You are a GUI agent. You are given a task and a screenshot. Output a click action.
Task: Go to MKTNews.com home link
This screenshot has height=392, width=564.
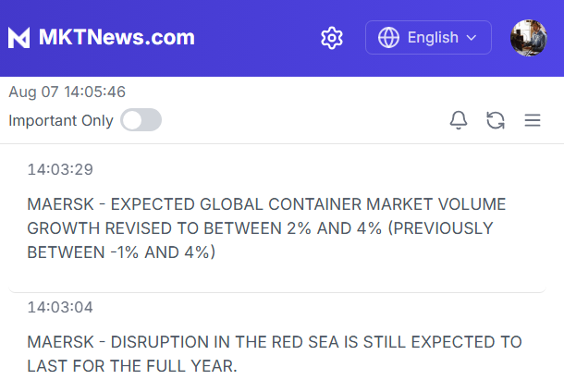116,38
